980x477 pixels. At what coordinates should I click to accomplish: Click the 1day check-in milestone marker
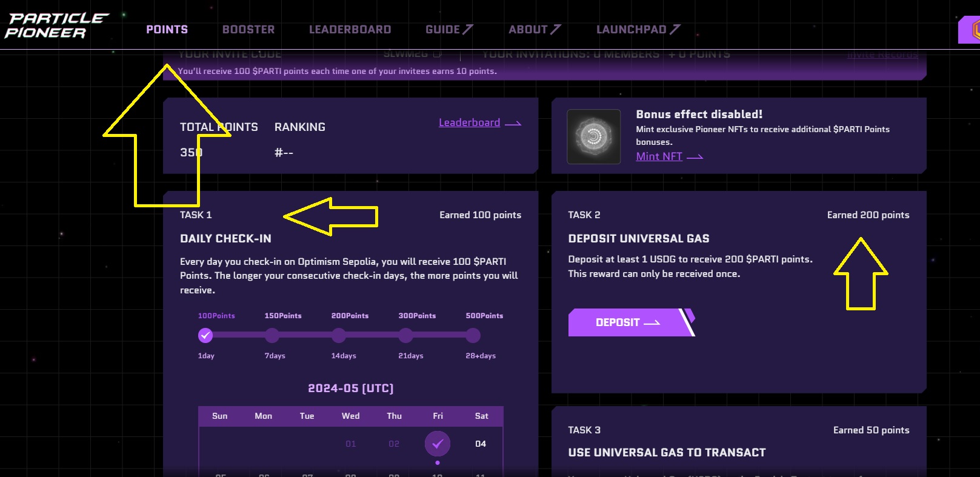(205, 335)
